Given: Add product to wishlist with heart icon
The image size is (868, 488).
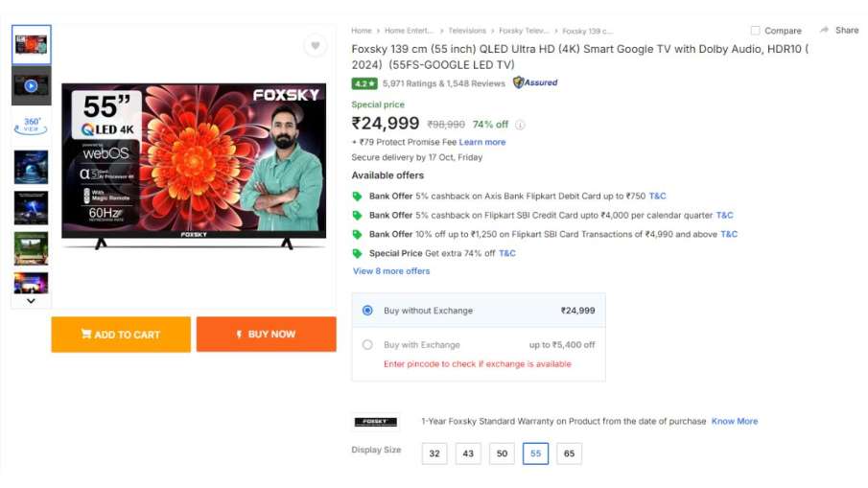Looking at the screenshot, I should click(314, 45).
